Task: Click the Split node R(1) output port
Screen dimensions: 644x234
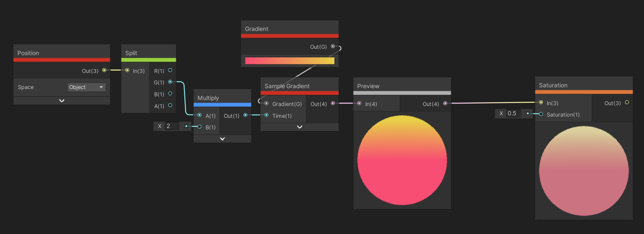Action: pyautogui.click(x=170, y=70)
